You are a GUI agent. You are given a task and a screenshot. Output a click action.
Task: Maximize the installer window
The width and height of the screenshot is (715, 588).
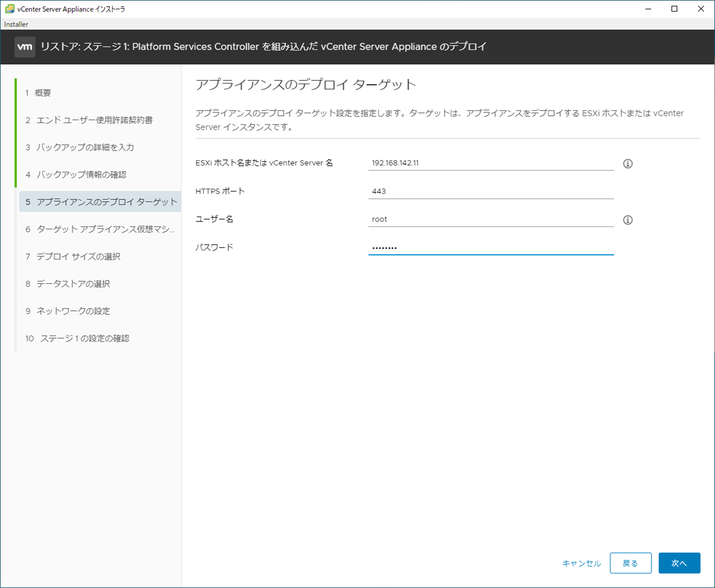coord(674,9)
